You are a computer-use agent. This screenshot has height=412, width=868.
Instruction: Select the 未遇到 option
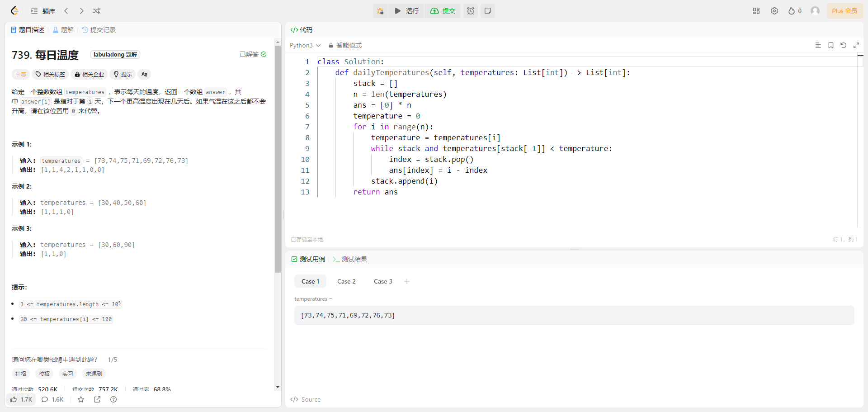point(94,374)
